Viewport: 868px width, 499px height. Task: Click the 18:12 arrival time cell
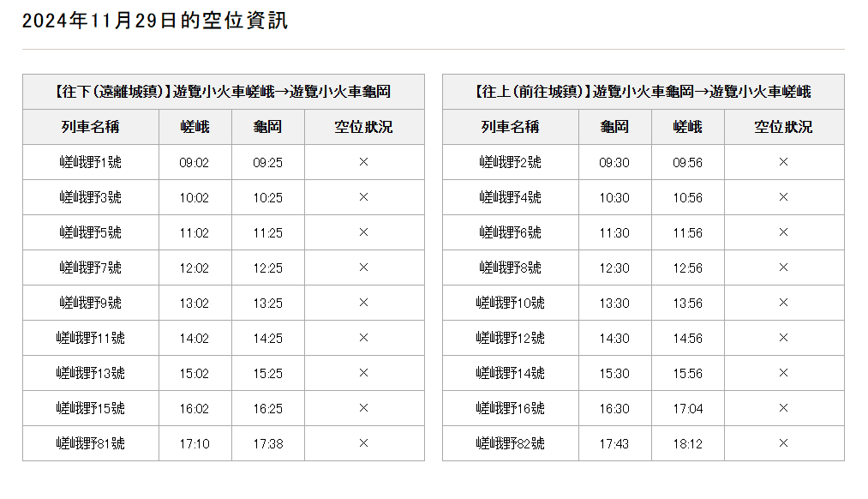(687, 443)
